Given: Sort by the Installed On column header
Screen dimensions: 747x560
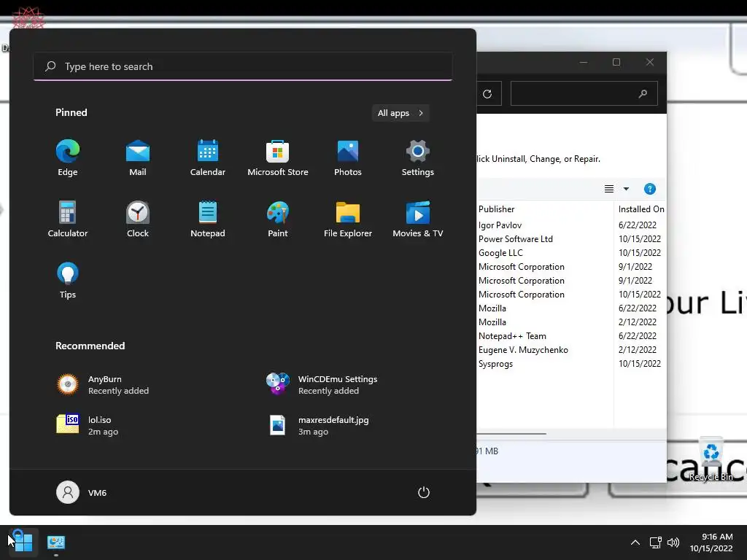Looking at the screenshot, I should coord(640,209).
